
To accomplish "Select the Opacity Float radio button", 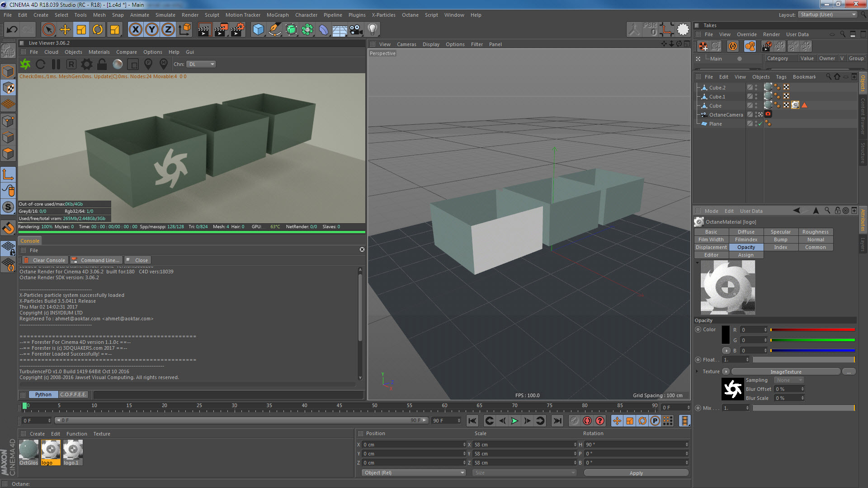I will click(x=698, y=360).
